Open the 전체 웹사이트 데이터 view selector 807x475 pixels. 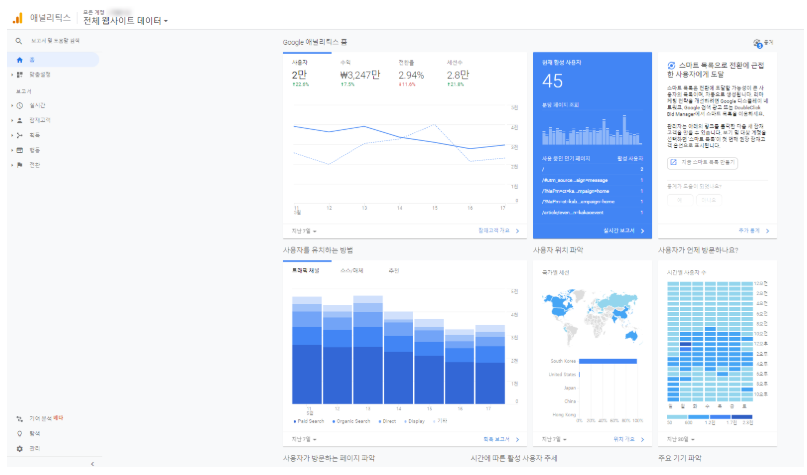pos(125,21)
